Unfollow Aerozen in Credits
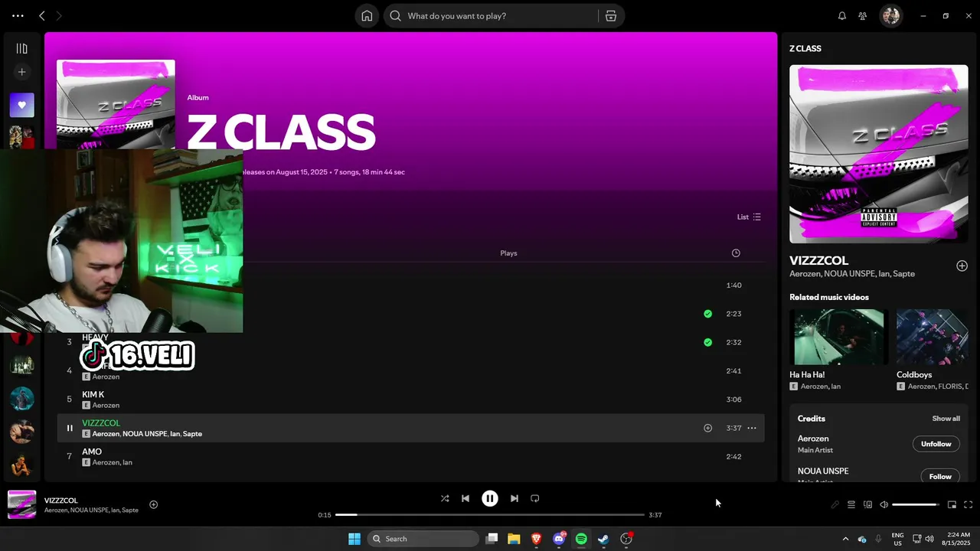 pos(936,444)
